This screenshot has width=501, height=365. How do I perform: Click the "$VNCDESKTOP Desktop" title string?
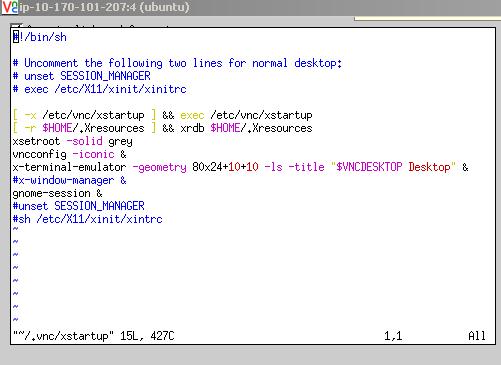(393, 167)
